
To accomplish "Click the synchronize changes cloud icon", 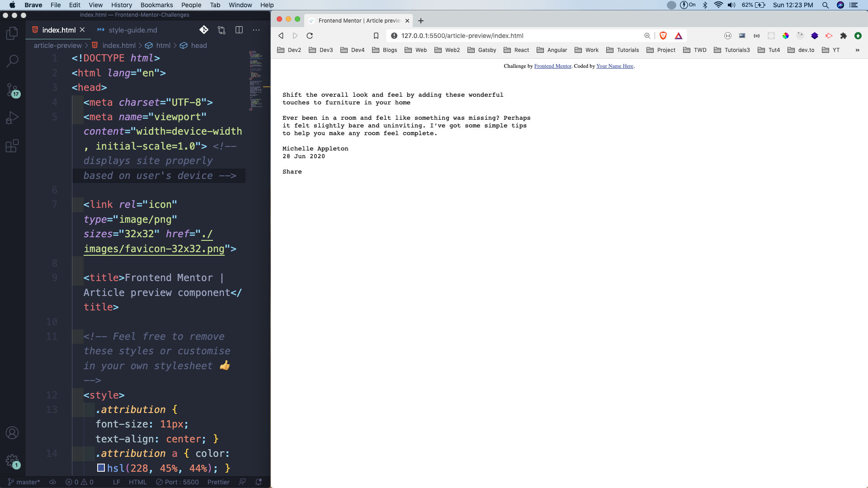I will pyautogui.click(x=52, y=482).
